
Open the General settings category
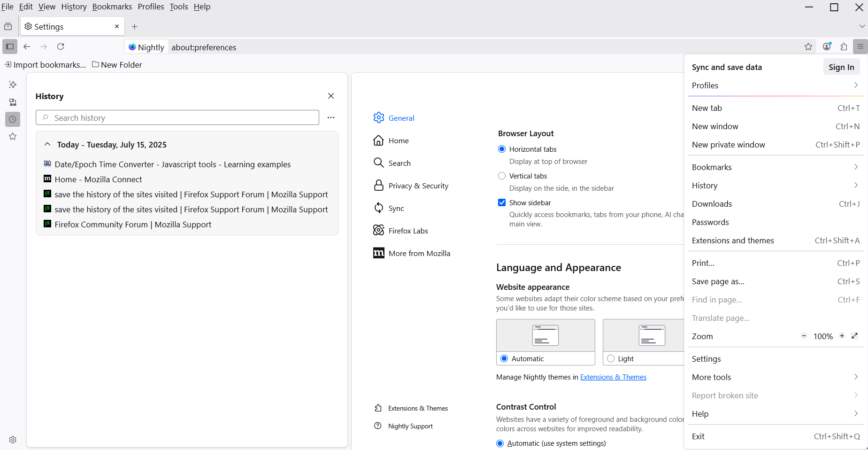tap(394, 118)
